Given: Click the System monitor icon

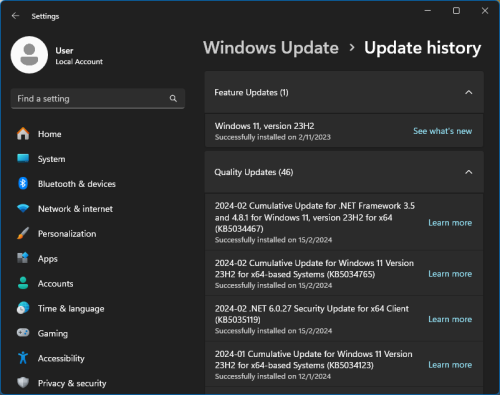Looking at the screenshot, I should pos(23,158).
